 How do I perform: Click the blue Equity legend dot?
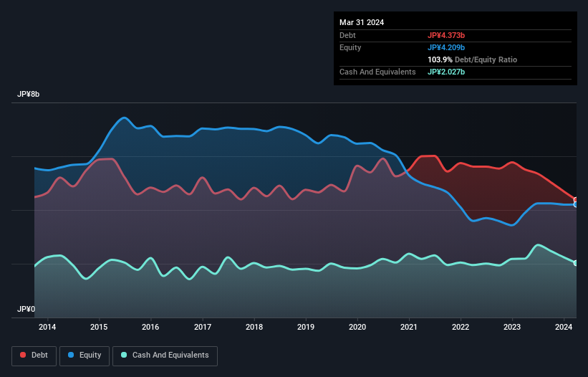pyautogui.click(x=71, y=355)
